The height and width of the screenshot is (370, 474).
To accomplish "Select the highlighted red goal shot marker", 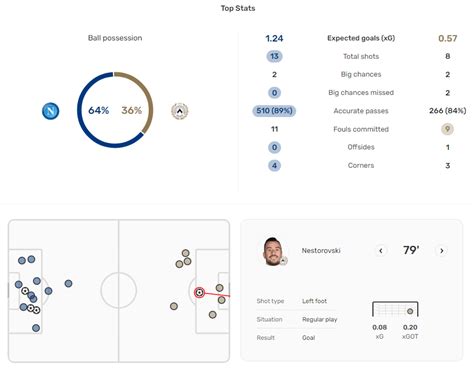I will click(199, 293).
